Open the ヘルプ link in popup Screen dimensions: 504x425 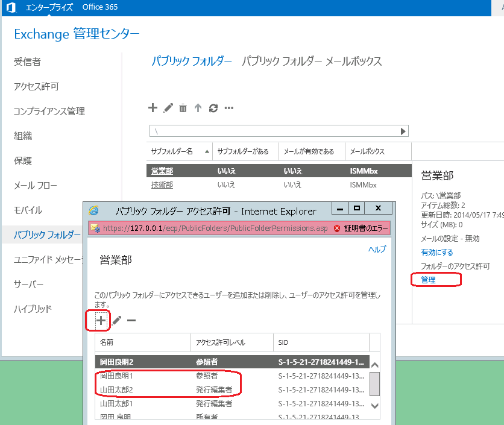377,249
